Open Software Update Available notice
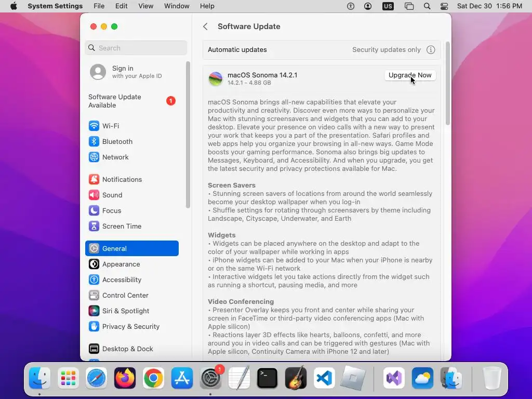 click(132, 101)
